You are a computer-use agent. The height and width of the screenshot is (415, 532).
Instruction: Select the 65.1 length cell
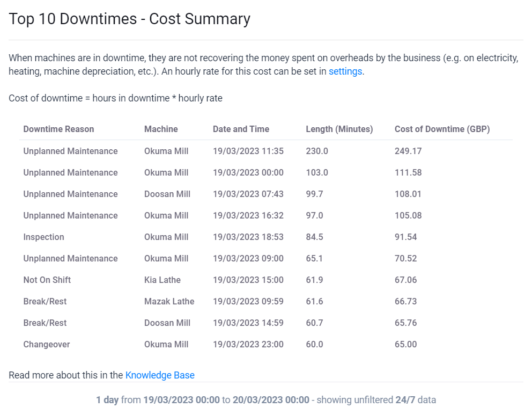314,258
